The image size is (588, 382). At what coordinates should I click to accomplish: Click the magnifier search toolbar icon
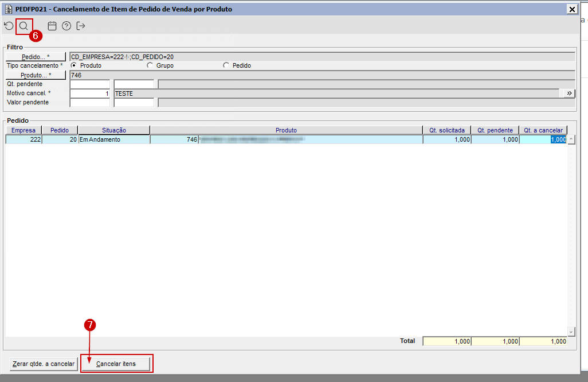(x=23, y=26)
